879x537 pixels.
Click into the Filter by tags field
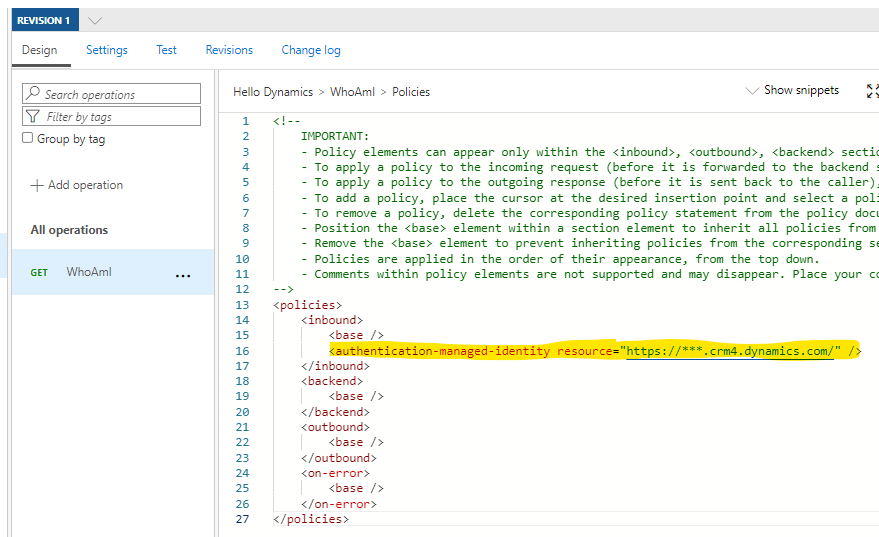(x=120, y=116)
